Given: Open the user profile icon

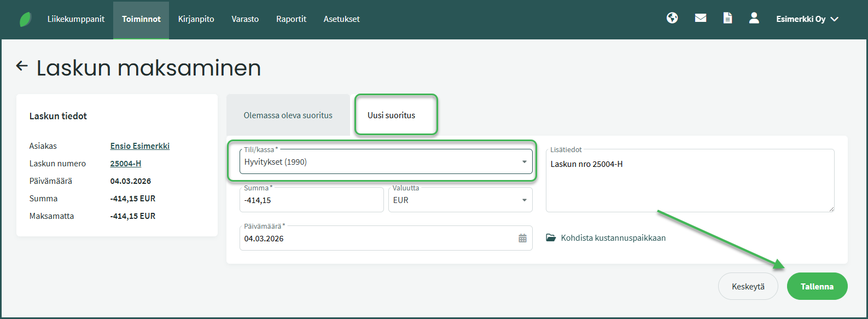Looking at the screenshot, I should (754, 18).
